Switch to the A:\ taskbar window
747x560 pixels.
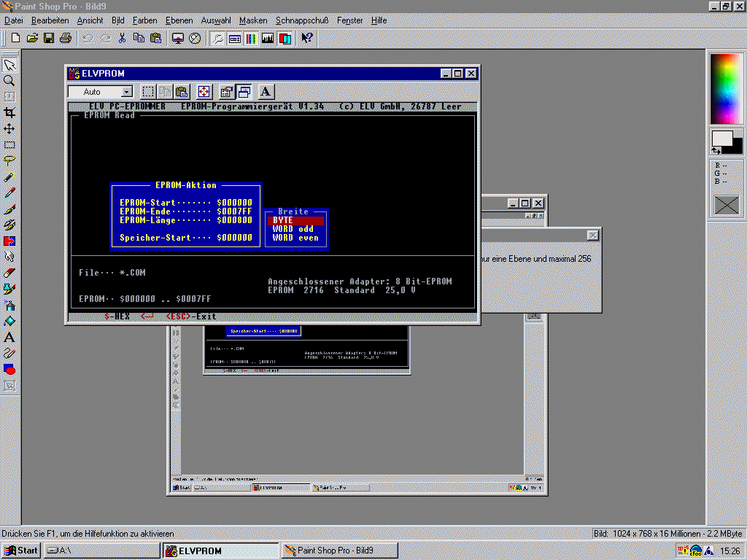(102, 551)
